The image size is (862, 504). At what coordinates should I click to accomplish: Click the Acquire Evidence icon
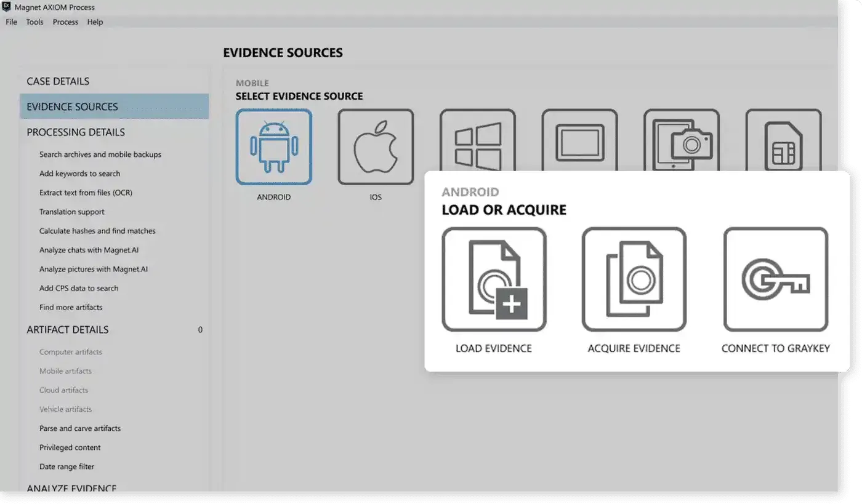[634, 279]
